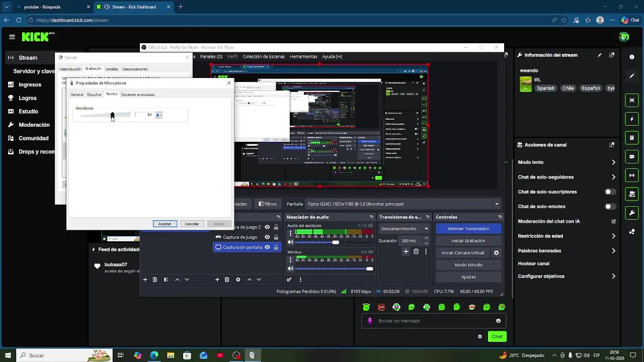Screen dimensions: 644x362
Task: Open Moderación del chat con IA external link icon
Action: [x=613, y=221]
